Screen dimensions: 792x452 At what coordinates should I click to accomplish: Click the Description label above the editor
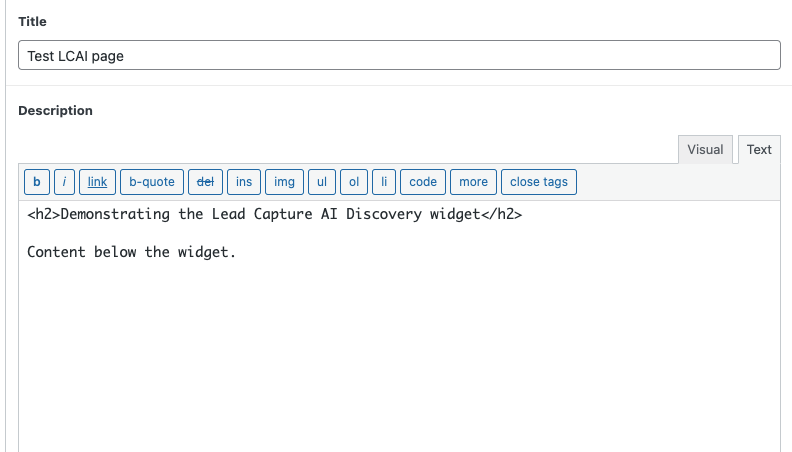pos(55,111)
